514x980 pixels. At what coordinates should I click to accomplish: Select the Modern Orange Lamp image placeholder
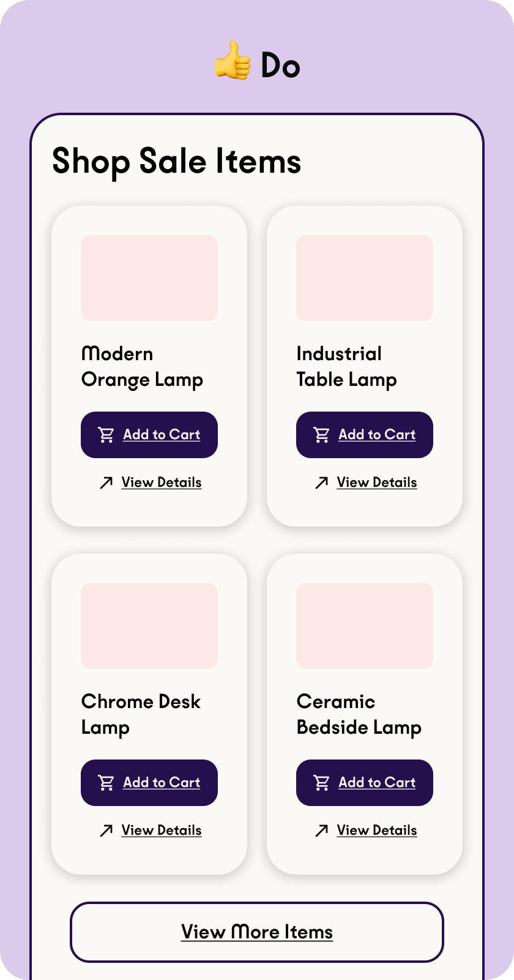(x=149, y=278)
